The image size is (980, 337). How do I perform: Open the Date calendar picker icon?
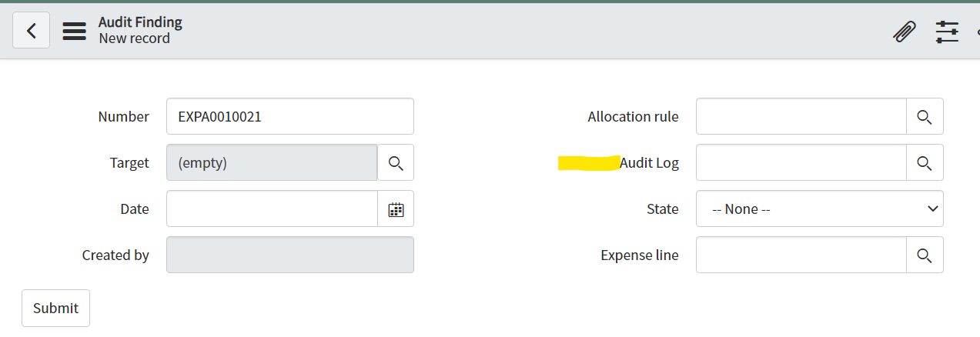(x=396, y=209)
